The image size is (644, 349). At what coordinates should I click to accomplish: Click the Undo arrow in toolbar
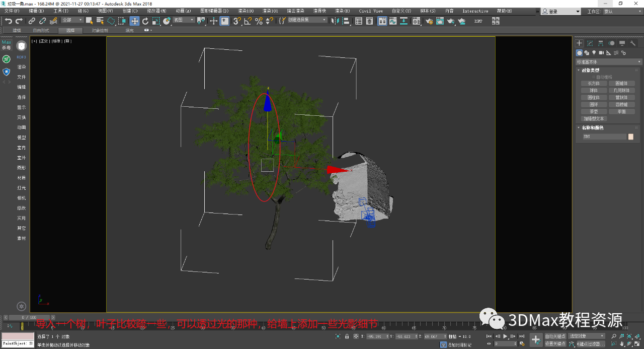point(9,21)
